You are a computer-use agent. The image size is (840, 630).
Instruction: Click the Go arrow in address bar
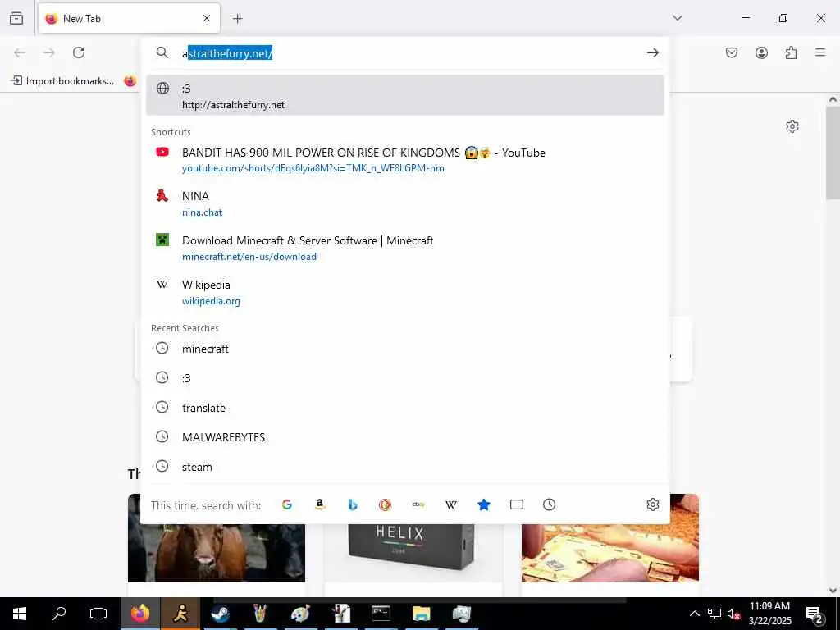click(652, 52)
